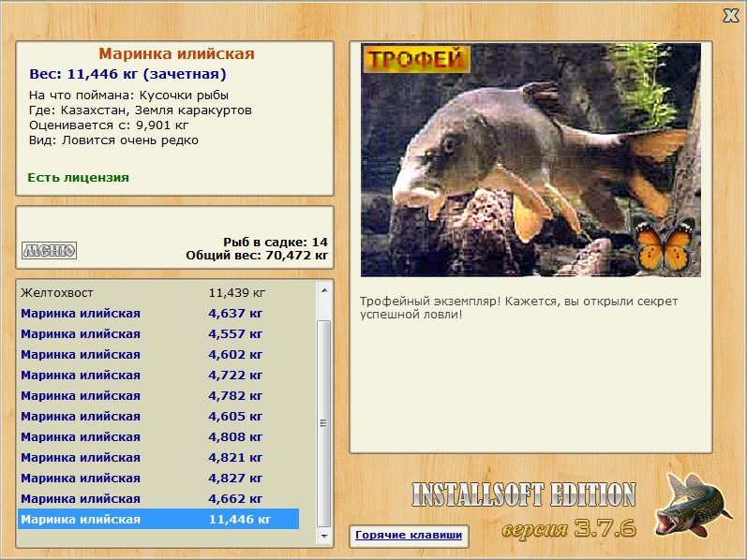The image size is (747, 560).
Task: Select Маринка илийская 4,557 кг entry
Action: [158, 333]
